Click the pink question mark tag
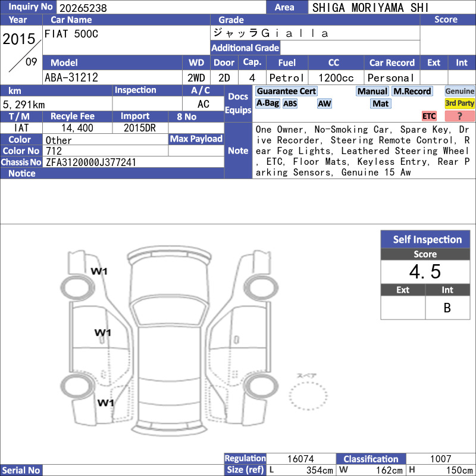Screen dimensions: 476x476 coord(459,116)
